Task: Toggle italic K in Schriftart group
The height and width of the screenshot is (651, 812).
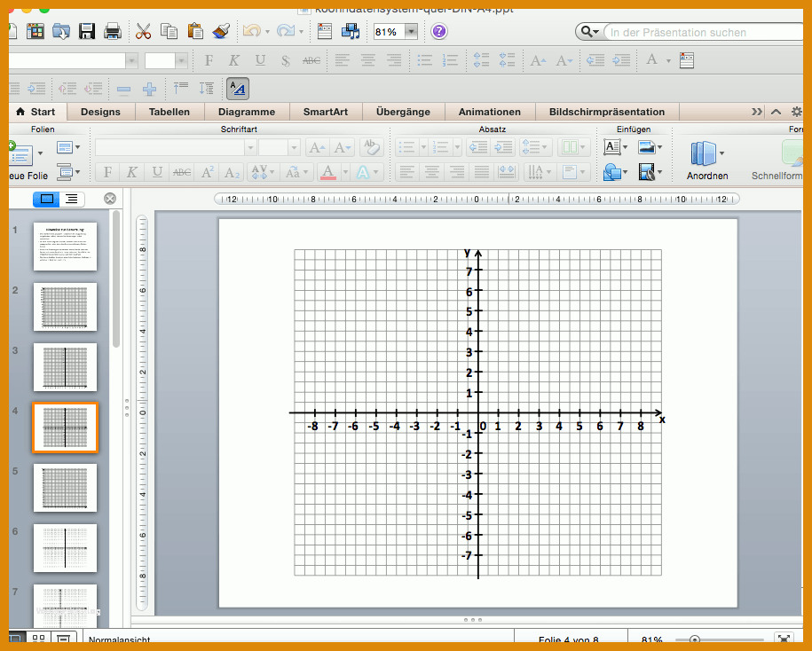Action: pos(132,172)
